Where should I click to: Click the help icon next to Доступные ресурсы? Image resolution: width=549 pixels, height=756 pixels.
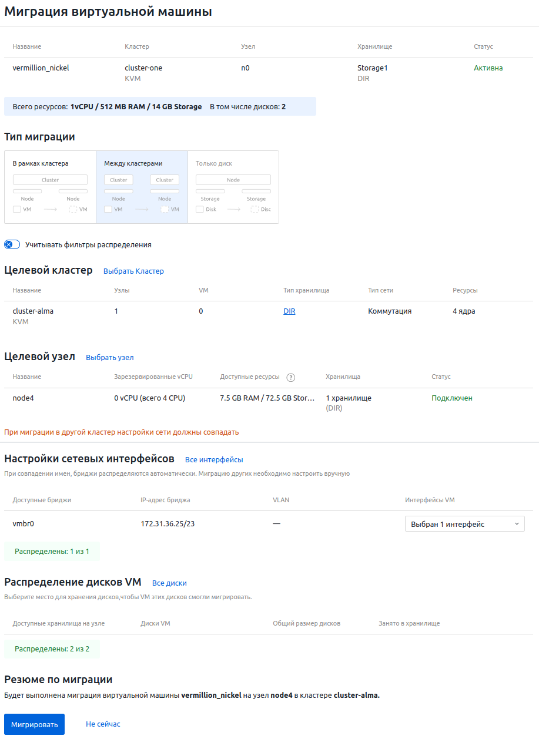290,377
